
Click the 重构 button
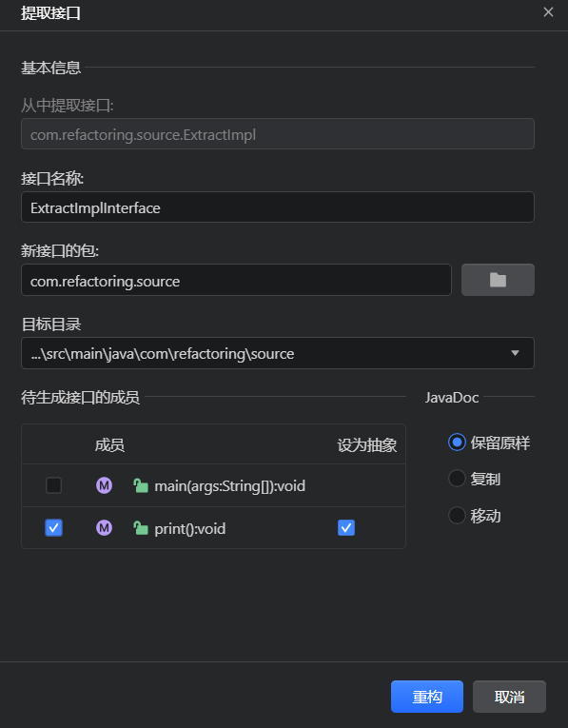click(427, 697)
